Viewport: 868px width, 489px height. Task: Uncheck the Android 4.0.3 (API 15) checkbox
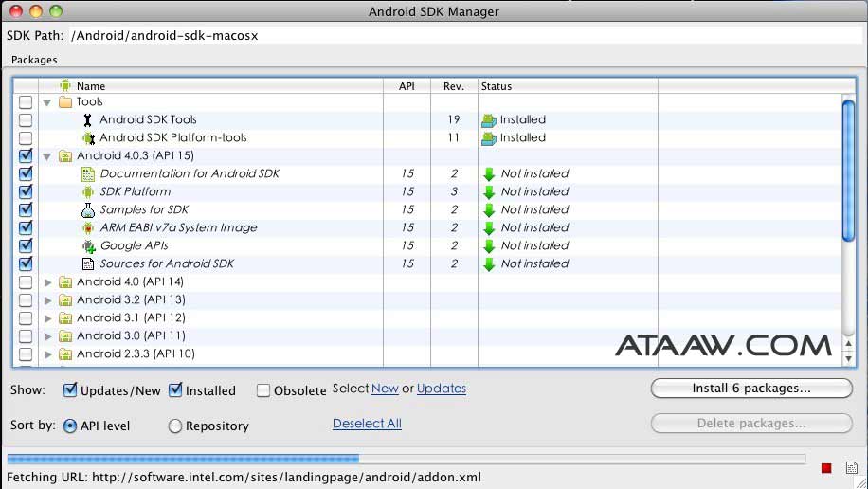(x=26, y=155)
